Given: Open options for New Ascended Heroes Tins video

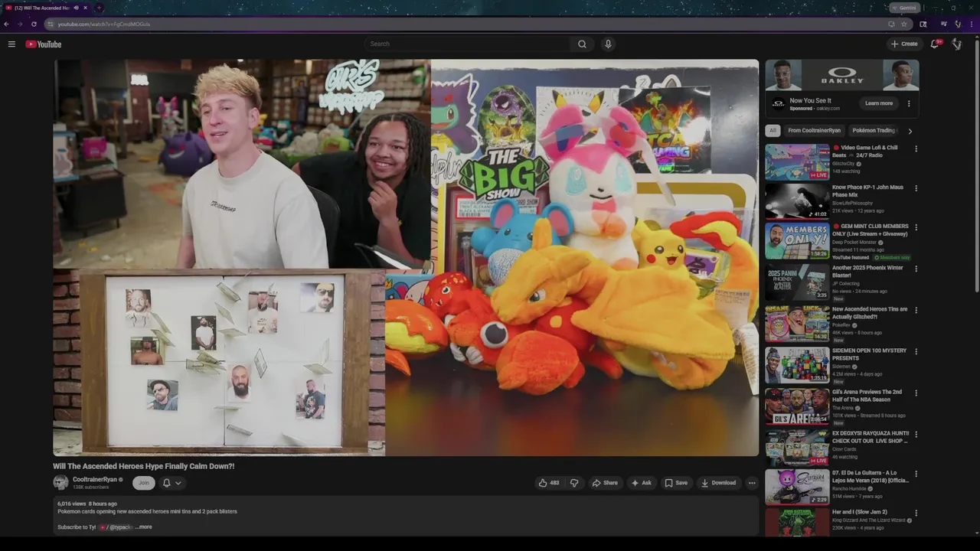Looking at the screenshot, I should [916, 311].
